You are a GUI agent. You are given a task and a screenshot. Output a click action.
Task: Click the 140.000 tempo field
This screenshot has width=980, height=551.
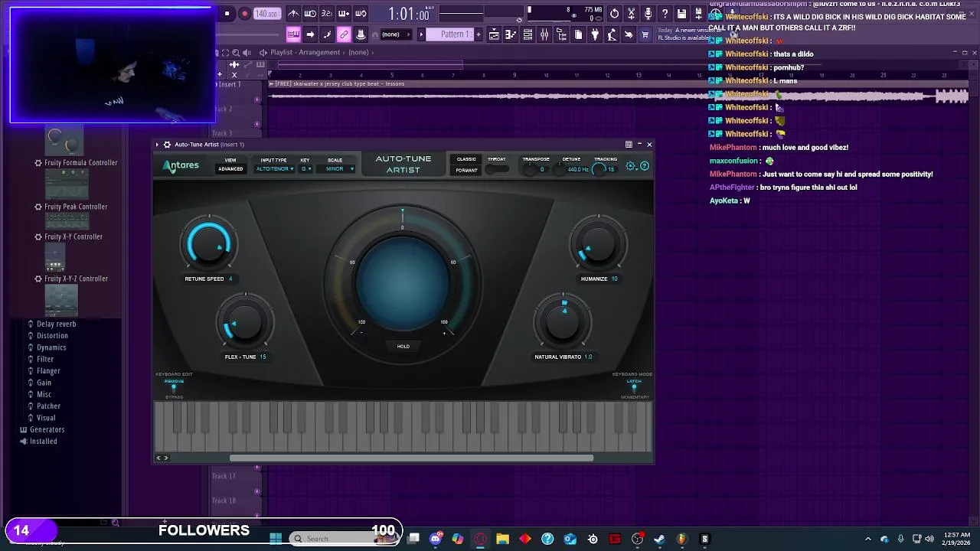point(267,14)
